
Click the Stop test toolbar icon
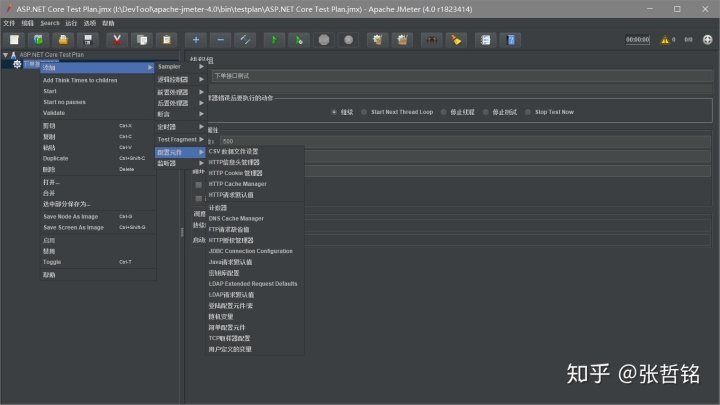click(324, 40)
